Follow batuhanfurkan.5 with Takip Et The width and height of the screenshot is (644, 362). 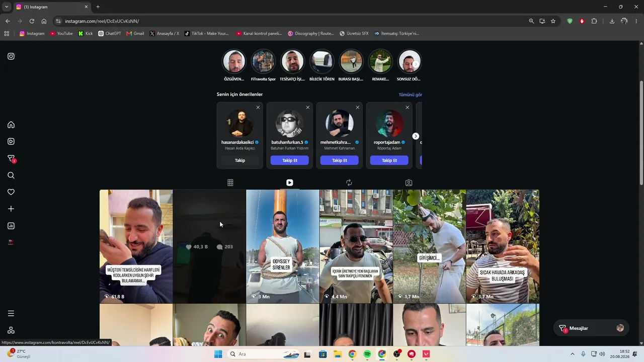(290, 160)
